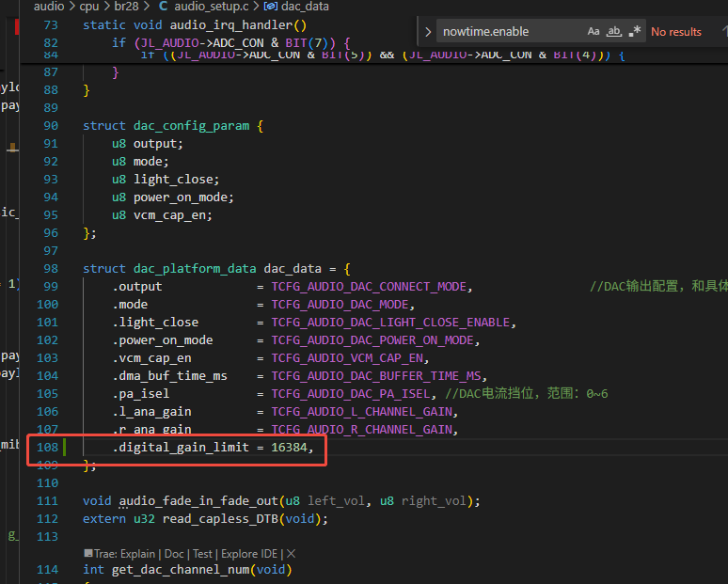Click TCFG_AUDIO_DAC_PA_ISEL macro

point(351,394)
